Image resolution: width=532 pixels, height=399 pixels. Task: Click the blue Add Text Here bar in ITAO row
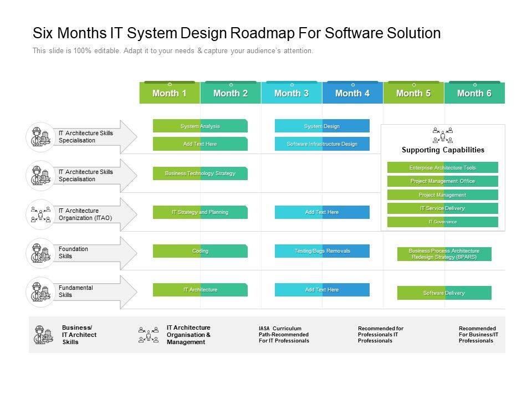click(x=322, y=212)
